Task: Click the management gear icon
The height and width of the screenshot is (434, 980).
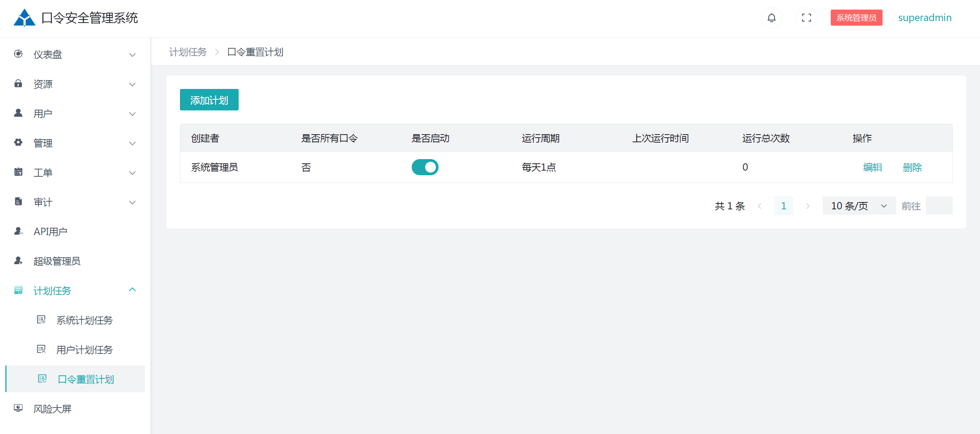Action: 18,143
